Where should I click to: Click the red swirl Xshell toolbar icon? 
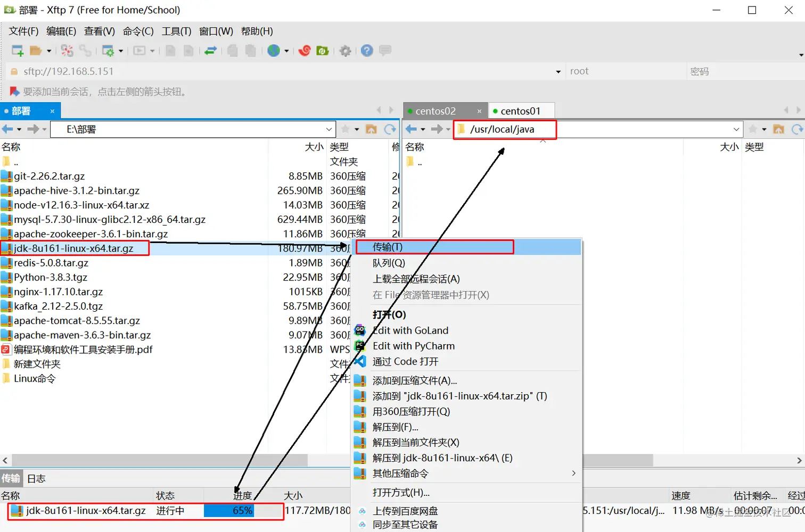click(x=305, y=51)
